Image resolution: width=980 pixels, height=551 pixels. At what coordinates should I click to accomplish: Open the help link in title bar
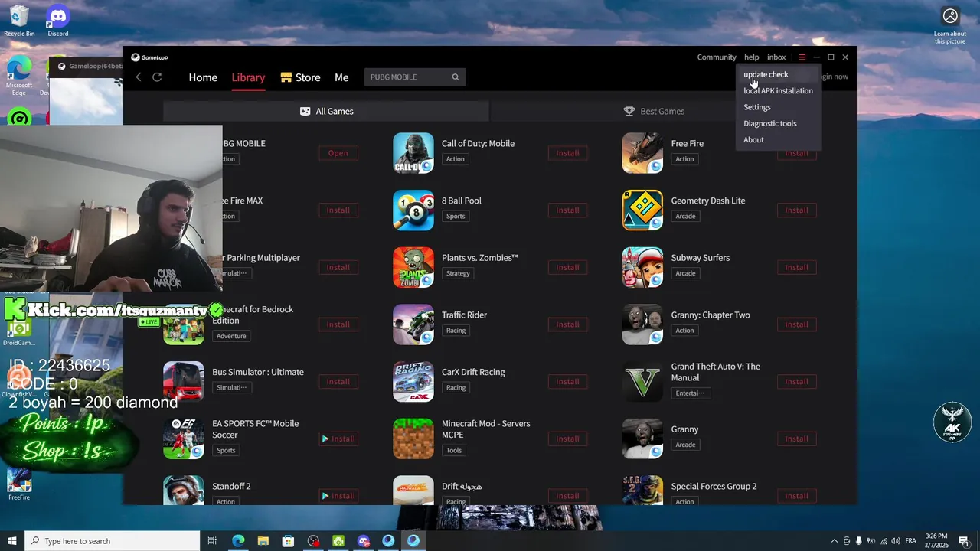(752, 57)
